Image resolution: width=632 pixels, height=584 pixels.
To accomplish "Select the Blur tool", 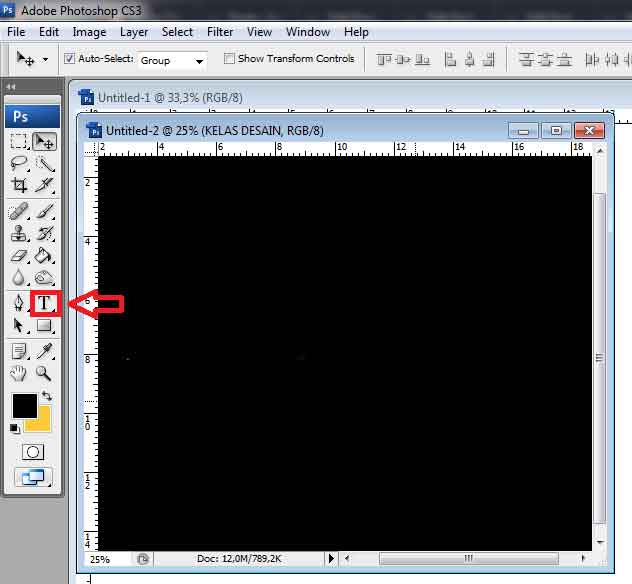I will (x=19, y=277).
